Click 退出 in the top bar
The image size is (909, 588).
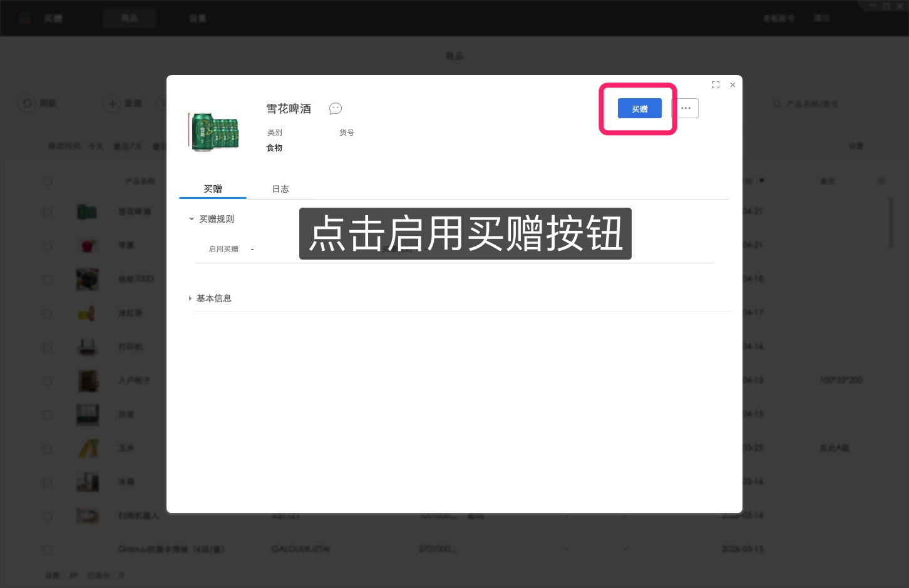click(x=821, y=18)
